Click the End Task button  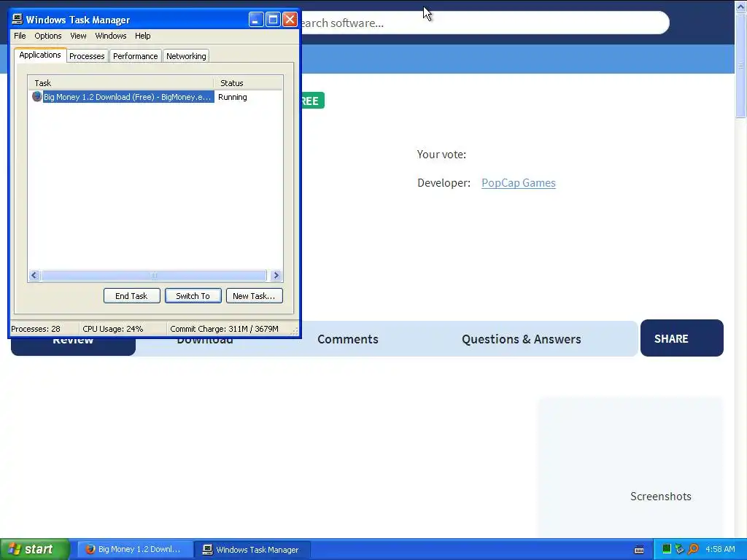pos(131,296)
